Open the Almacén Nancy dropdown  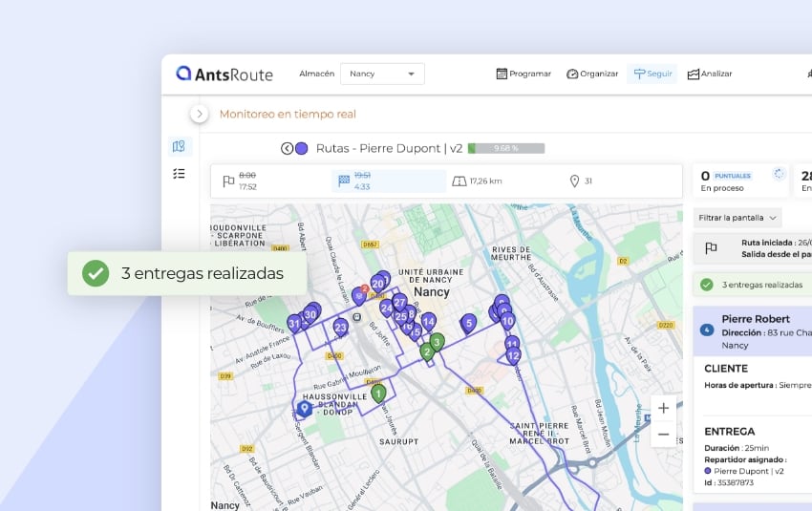384,74
